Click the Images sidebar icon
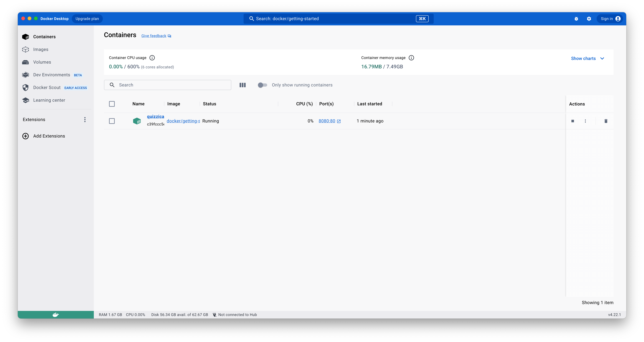 tap(26, 49)
